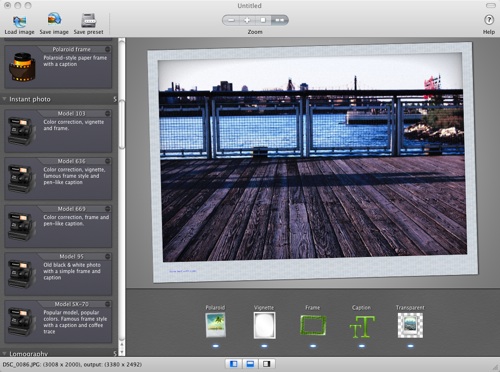This screenshot has height=372, width=500.
Task: Click the preset list scrollbar up arrow
Action: (x=122, y=344)
